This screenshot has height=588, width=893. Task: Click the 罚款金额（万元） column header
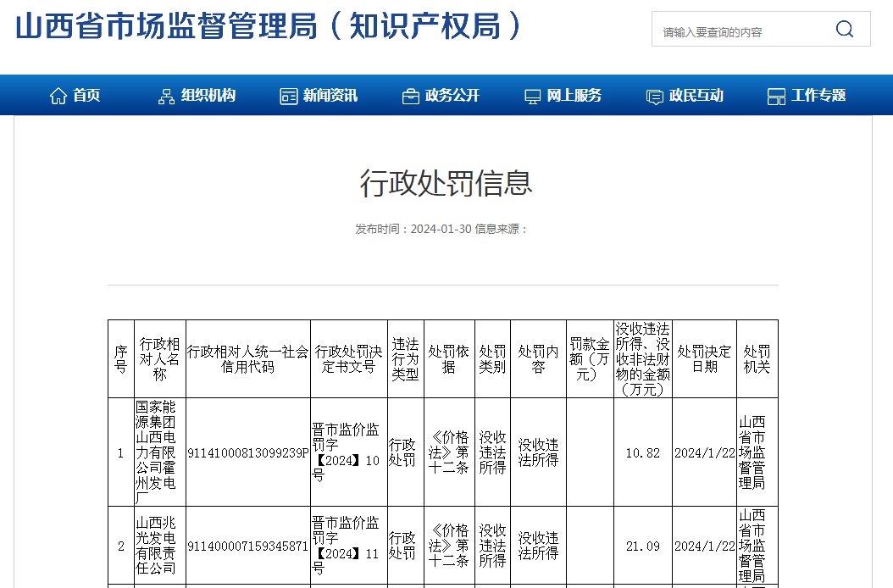[x=590, y=359]
